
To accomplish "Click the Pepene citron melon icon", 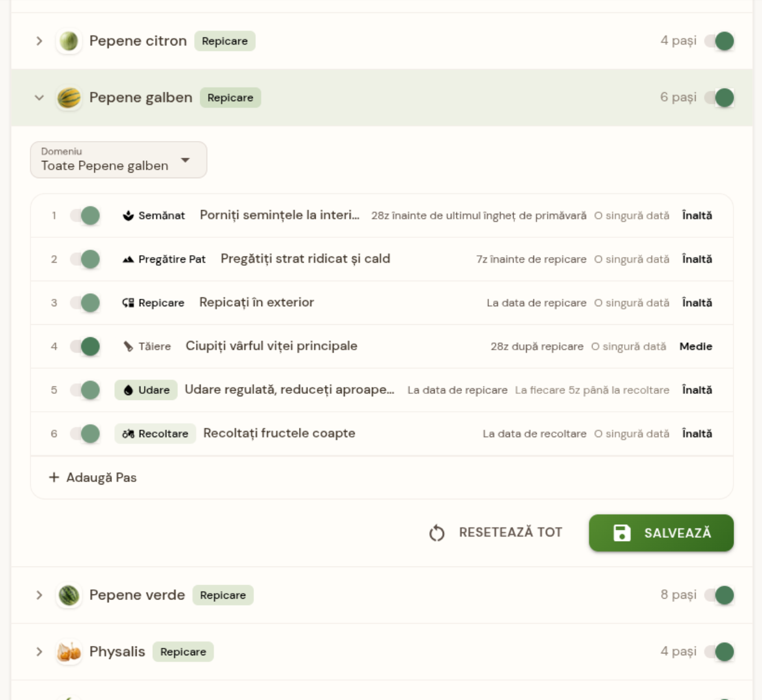I will [x=69, y=41].
